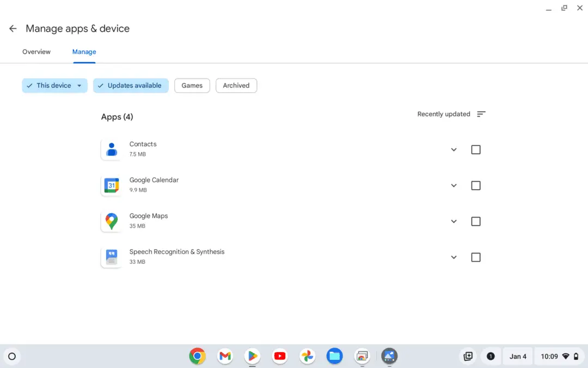
Task: Open the Speech Recognition & Synthesis icon
Action: 111,257
